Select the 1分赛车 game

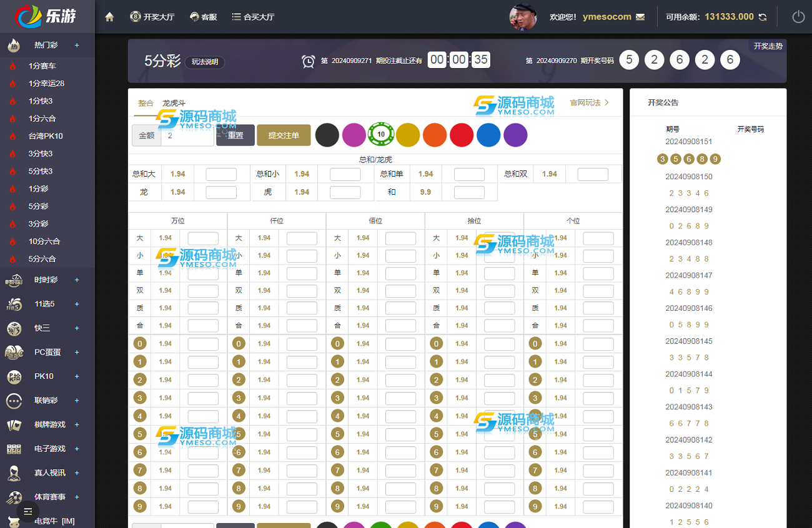(x=42, y=66)
